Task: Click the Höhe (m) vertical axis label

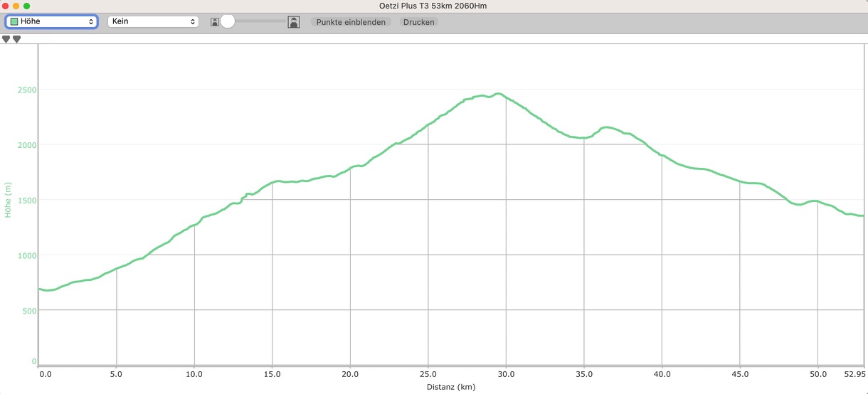Action: coord(9,200)
